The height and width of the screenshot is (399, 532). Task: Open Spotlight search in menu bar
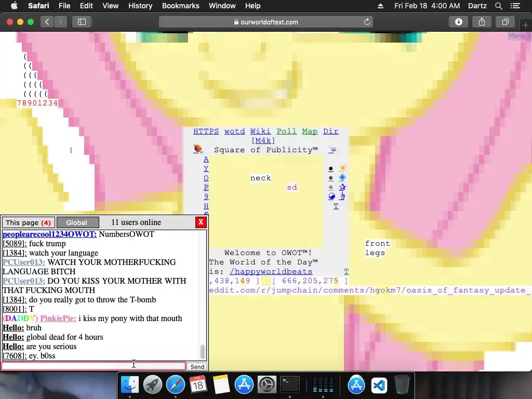(498, 6)
